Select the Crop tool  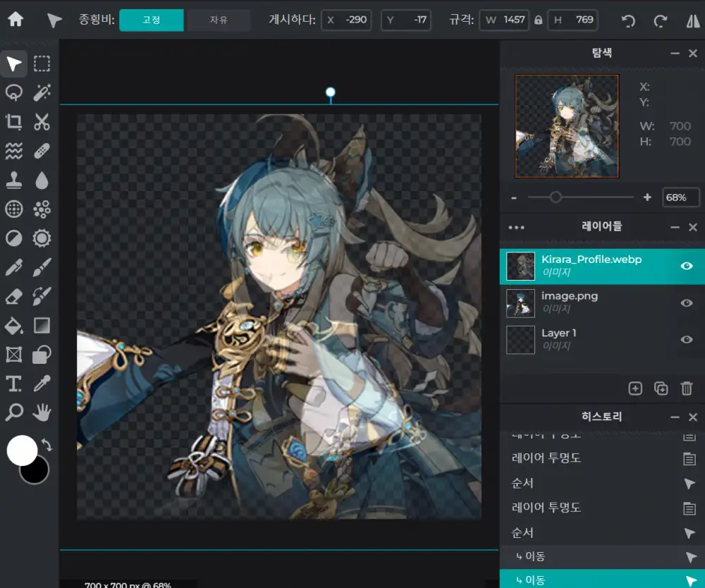pos(13,122)
